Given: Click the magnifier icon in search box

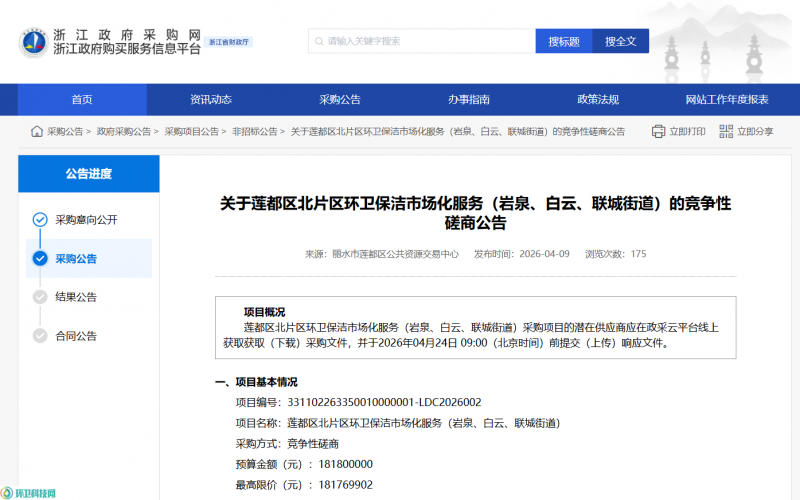Looking at the screenshot, I should [318, 41].
